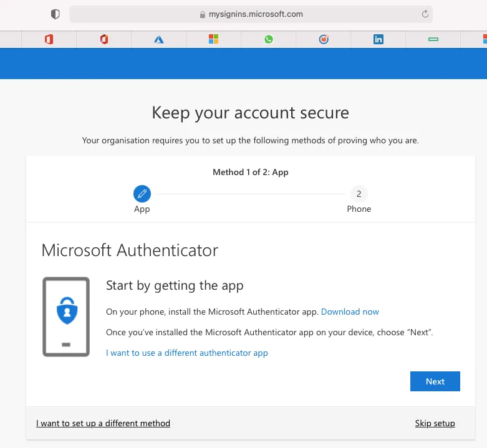Image resolution: width=487 pixels, height=448 pixels.
Task: Click the privacy shield icon beside address bar
Action: [55, 14]
